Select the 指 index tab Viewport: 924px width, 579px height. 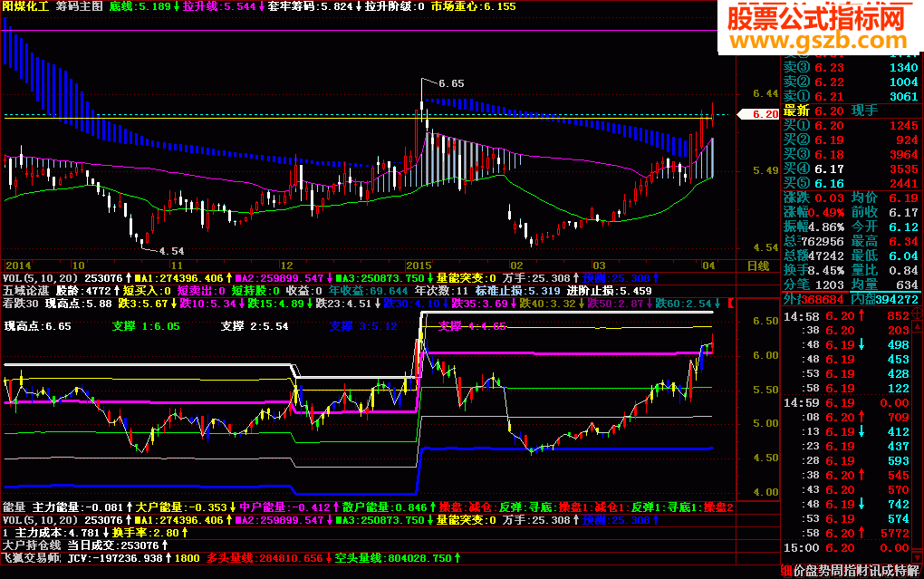851,570
